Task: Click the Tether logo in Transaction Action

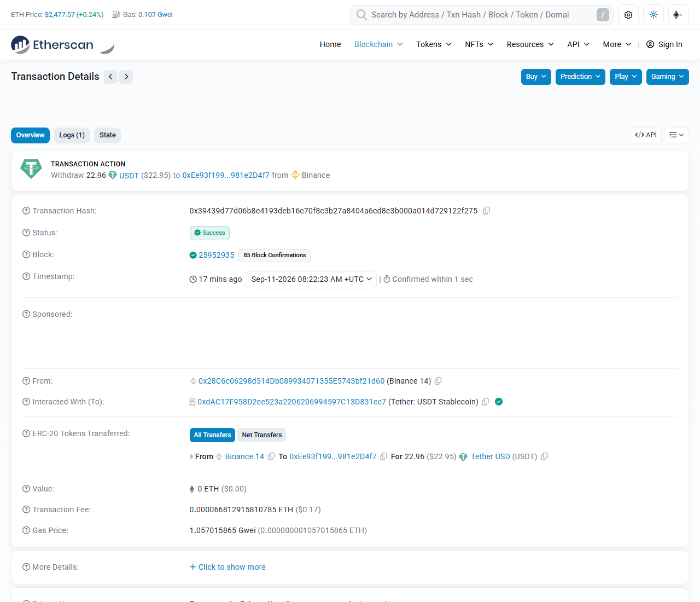Action: [x=31, y=169]
